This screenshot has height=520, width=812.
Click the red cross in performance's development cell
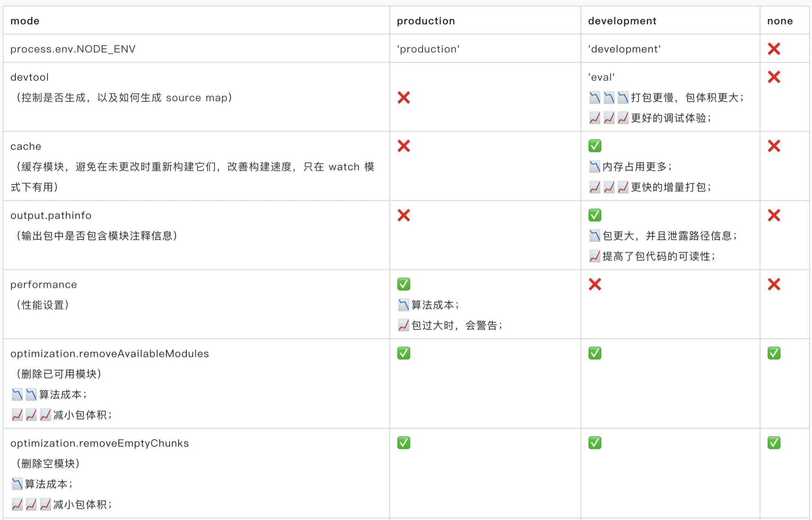coord(595,284)
